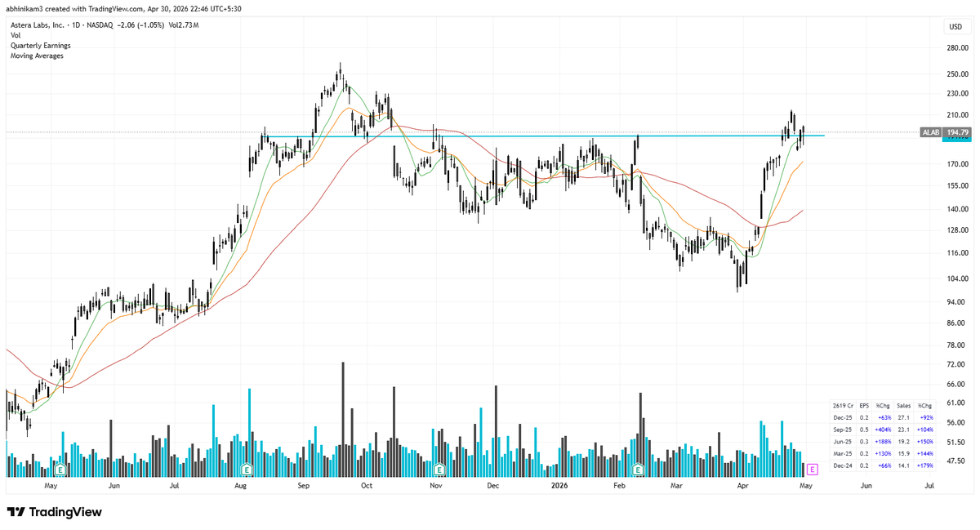This screenshot has height=530, width=980.
Task: Click the 194.79 current price label
Action: click(956, 131)
